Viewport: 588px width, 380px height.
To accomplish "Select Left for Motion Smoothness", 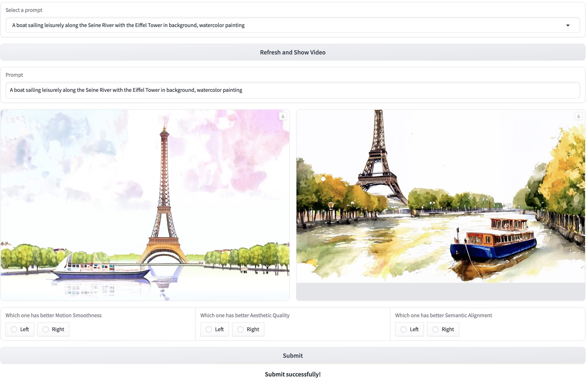I will (14, 329).
